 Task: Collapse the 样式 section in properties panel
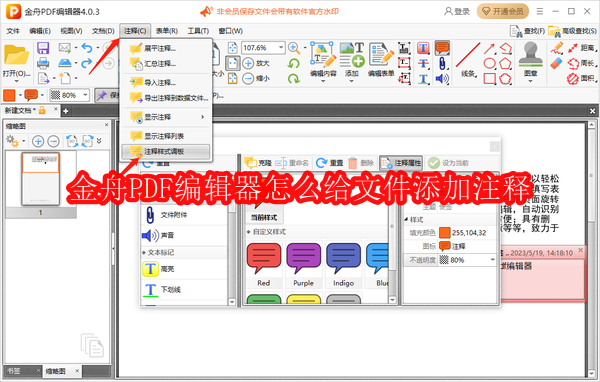click(406, 220)
